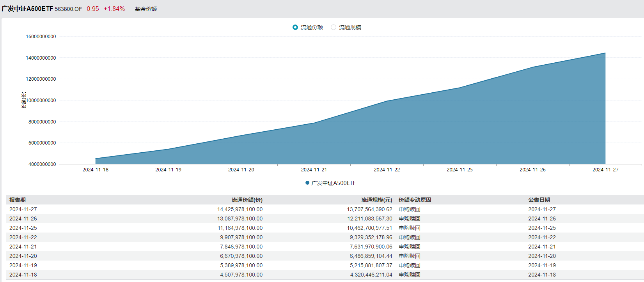The height and width of the screenshot is (282, 644).
Task: Open the 基金份额 tab
Action: pyautogui.click(x=146, y=9)
